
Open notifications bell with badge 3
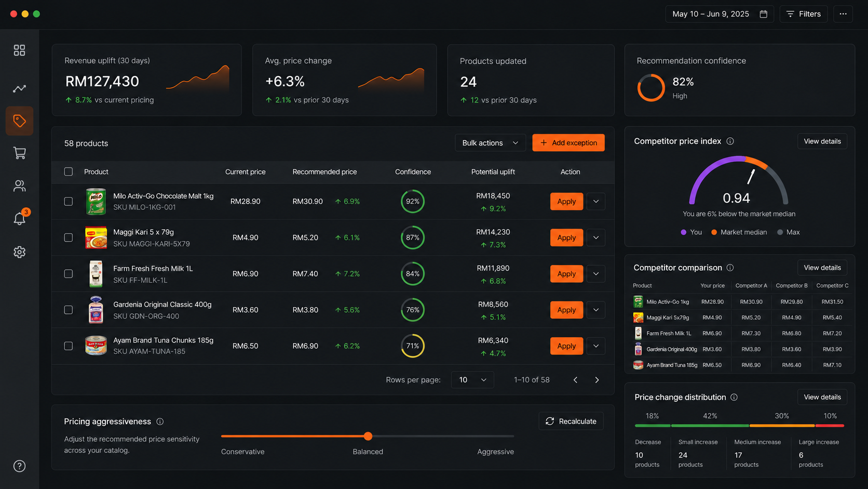pos(20,218)
